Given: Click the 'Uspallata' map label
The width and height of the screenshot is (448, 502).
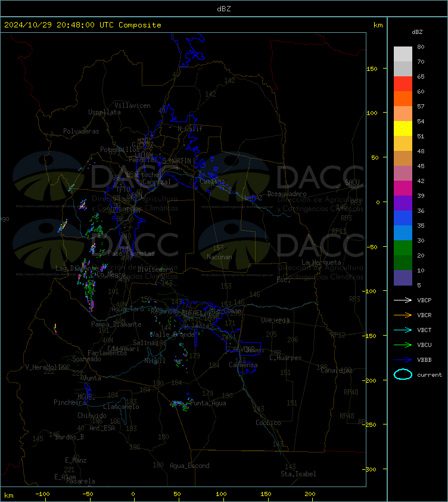Looking at the screenshot, I should pyautogui.click(x=104, y=112).
